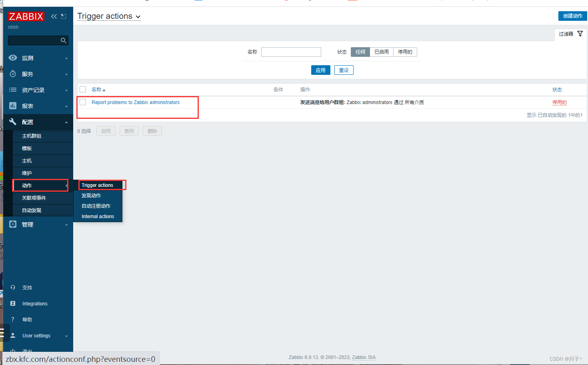This screenshot has width=588, height=365.
Task: Open 主机群组 in the sidebar
Action: (32, 136)
